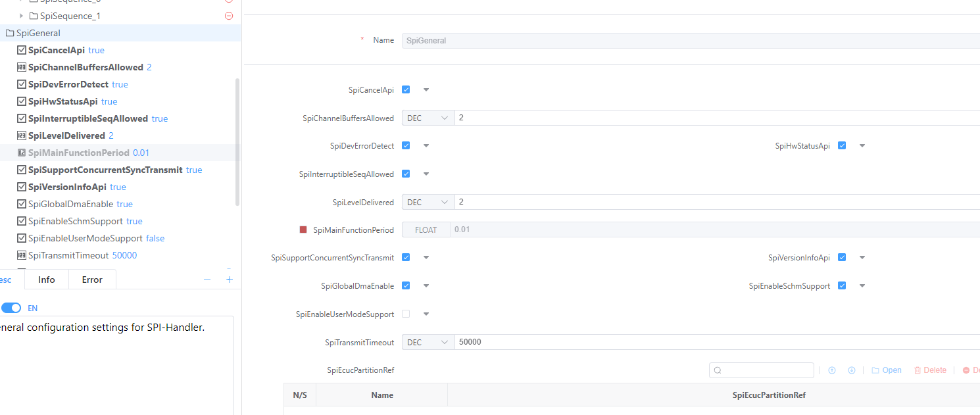This screenshot has height=415, width=980.
Task: Click the red square marker beside SpiMainFunctionPeriod
Action: pyautogui.click(x=303, y=230)
